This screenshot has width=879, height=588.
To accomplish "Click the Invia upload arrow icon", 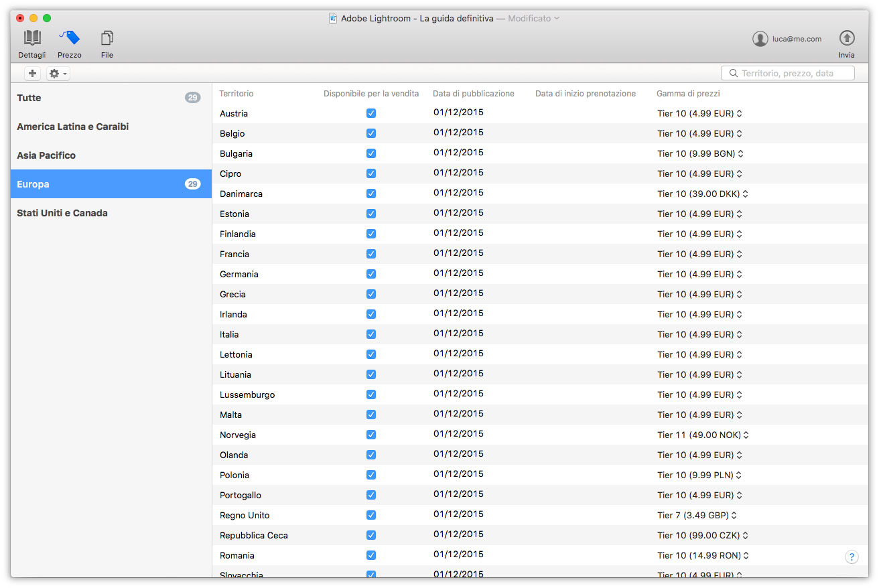I will coord(847,38).
